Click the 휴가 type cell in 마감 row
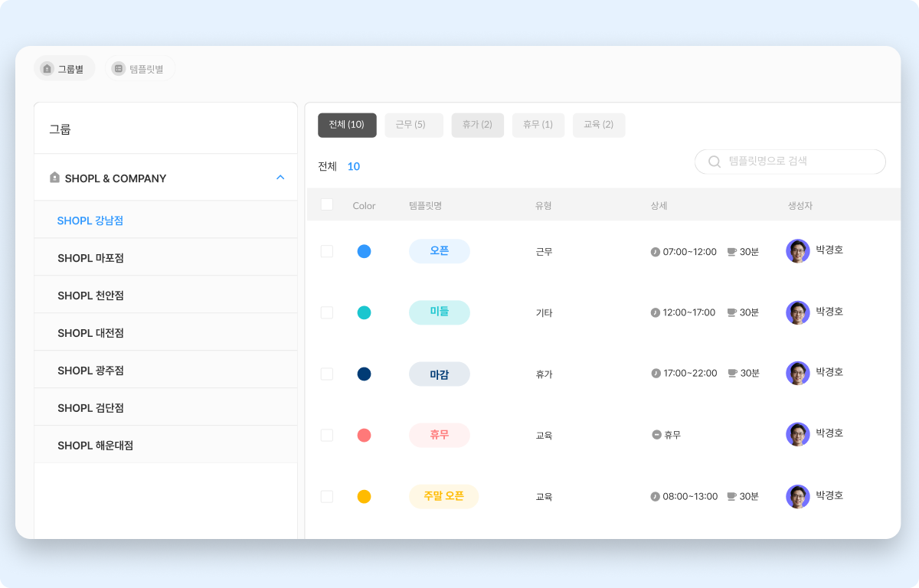The image size is (919, 588). click(544, 374)
